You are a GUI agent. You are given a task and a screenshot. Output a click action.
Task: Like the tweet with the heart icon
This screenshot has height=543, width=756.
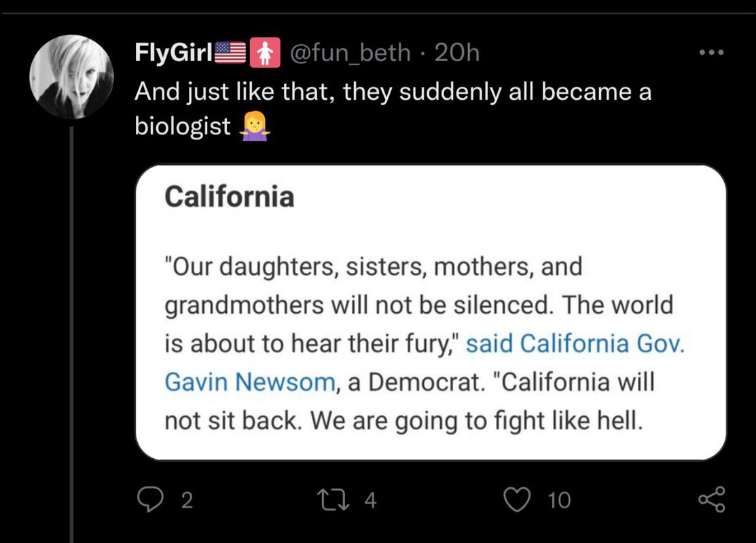point(517,499)
